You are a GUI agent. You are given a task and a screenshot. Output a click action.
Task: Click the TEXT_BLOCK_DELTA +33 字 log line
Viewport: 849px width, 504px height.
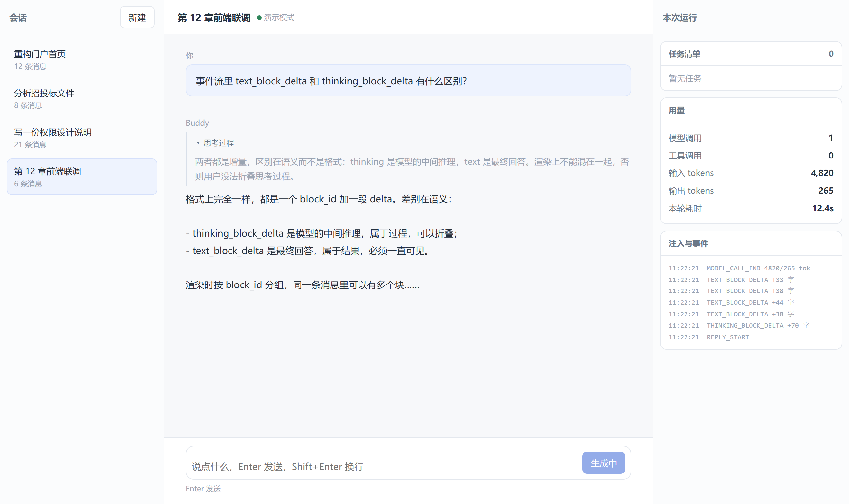[x=731, y=280]
